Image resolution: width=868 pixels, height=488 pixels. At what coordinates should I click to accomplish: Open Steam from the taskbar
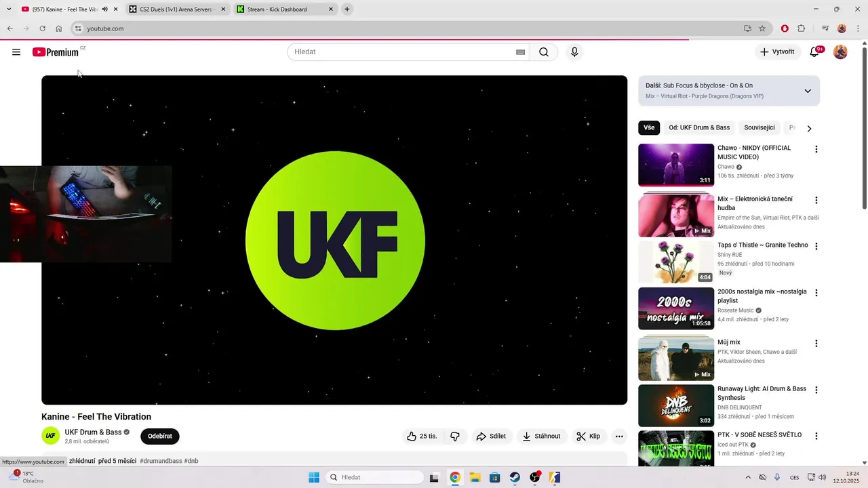[515, 477]
